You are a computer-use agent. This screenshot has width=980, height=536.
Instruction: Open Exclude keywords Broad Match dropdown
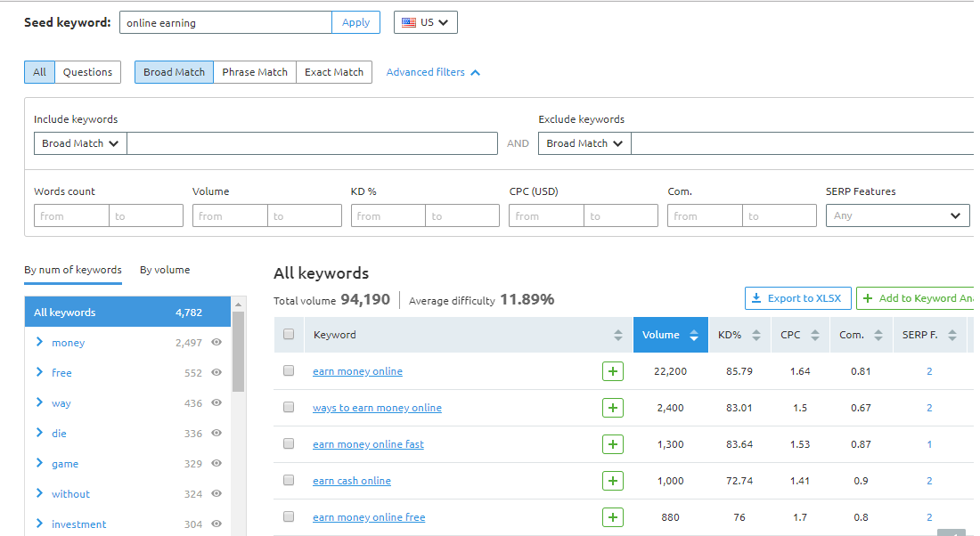585,143
